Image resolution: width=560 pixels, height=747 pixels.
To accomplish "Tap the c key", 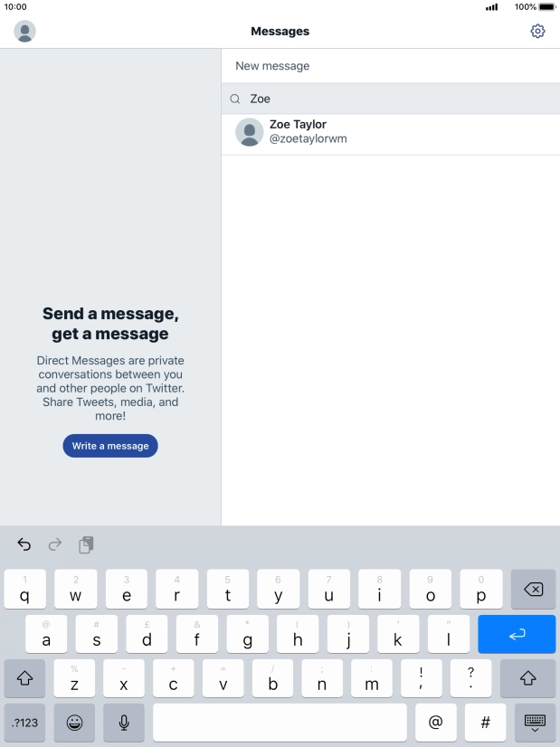I will pos(174,678).
